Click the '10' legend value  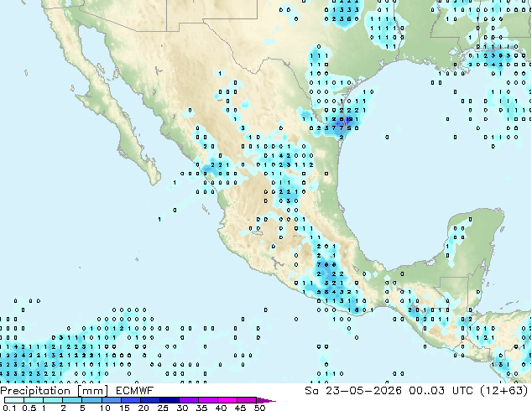point(105,408)
